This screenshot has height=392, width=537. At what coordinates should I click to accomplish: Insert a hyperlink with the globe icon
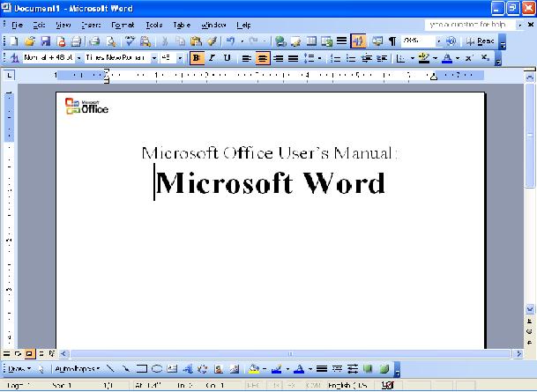click(x=280, y=41)
